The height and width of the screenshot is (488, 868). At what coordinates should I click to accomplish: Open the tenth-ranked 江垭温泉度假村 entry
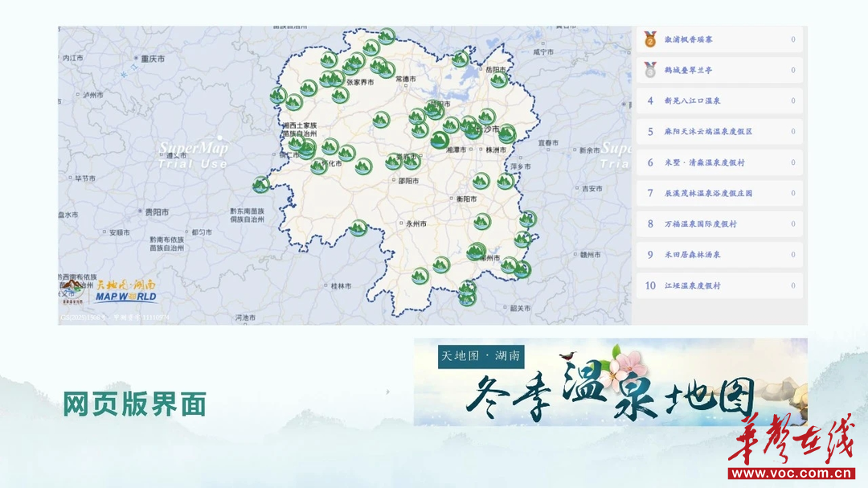tap(720, 285)
